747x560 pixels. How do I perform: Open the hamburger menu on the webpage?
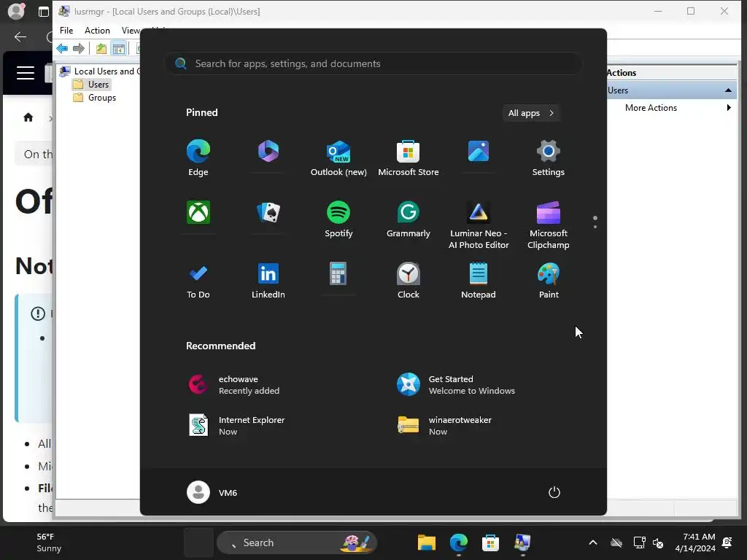pyautogui.click(x=26, y=73)
